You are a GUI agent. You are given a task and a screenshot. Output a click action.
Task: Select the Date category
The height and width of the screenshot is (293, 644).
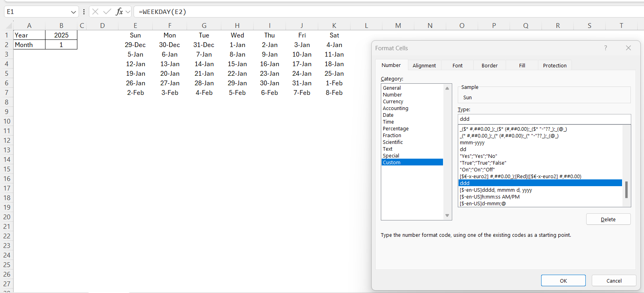pos(412,115)
